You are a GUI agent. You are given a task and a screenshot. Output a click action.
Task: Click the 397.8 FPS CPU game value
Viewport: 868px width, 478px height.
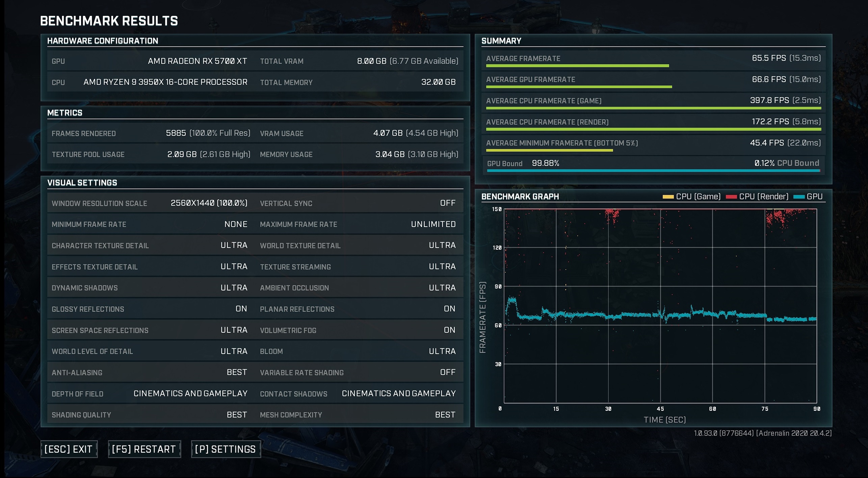(x=770, y=100)
